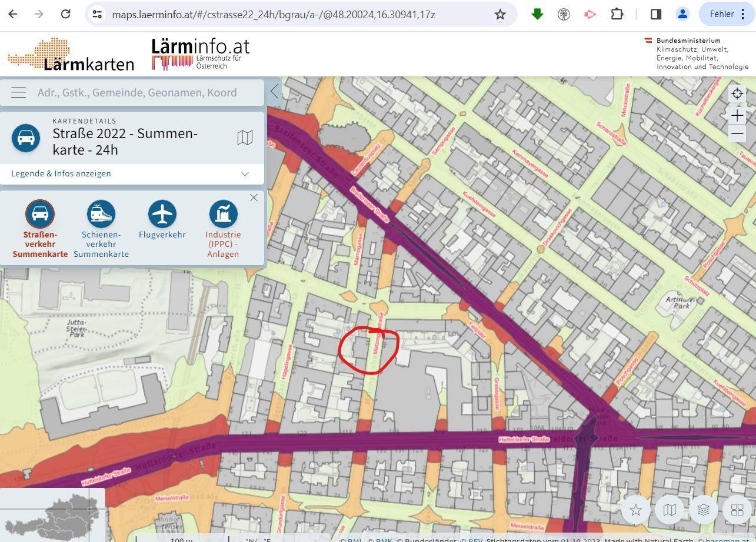Bookmark this page with the star icon
This screenshot has width=756, height=542.
pos(500,14)
